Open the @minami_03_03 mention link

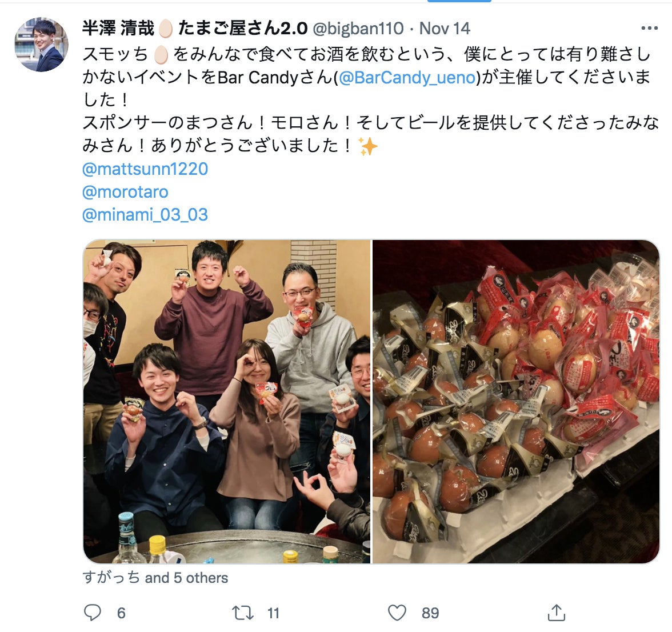tap(145, 214)
